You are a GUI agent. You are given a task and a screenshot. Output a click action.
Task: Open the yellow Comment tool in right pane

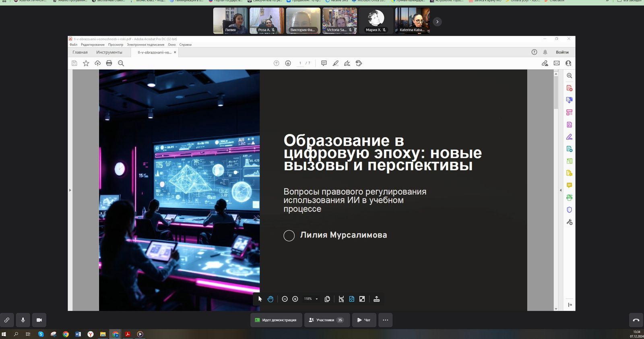click(x=569, y=186)
